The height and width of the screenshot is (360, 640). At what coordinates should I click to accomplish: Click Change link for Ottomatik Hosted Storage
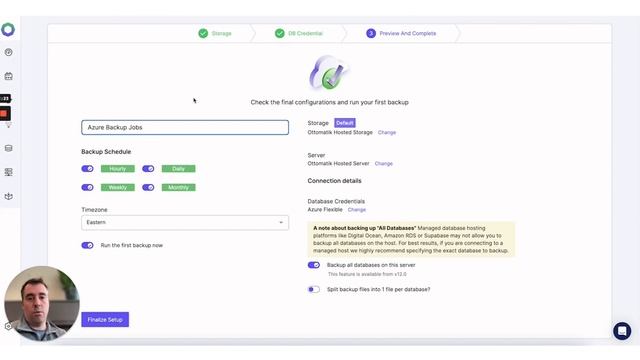click(387, 133)
